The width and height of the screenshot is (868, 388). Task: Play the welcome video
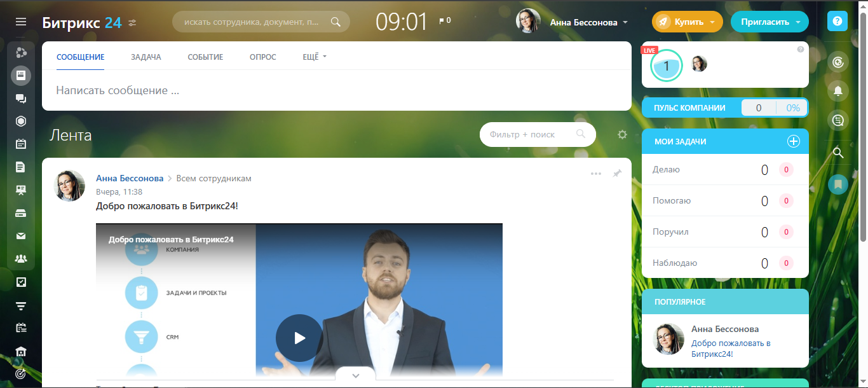pos(299,338)
